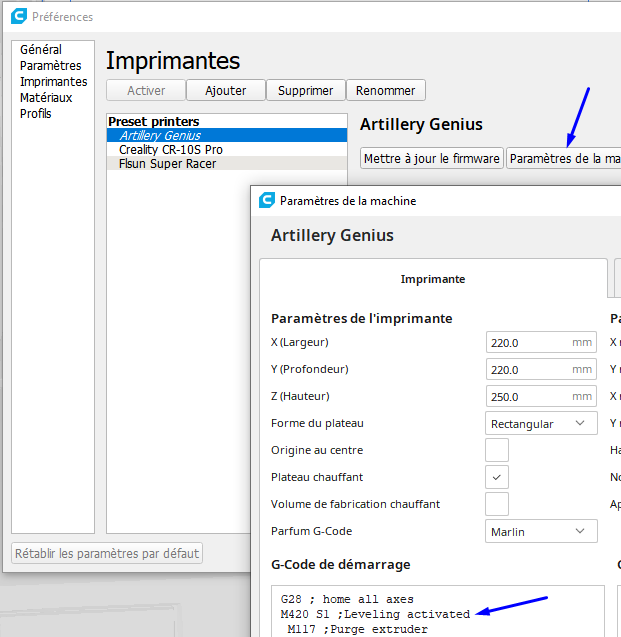The height and width of the screenshot is (637, 621).
Task: Open the Parfum G-Code dropdown
Action: click(x=541, y=531)
